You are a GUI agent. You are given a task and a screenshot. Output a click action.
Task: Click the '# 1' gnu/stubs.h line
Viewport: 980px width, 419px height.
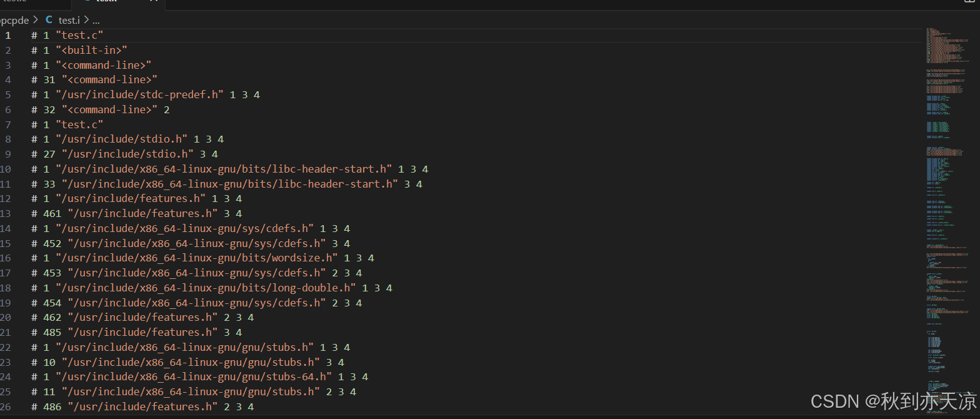click(191, 348)
